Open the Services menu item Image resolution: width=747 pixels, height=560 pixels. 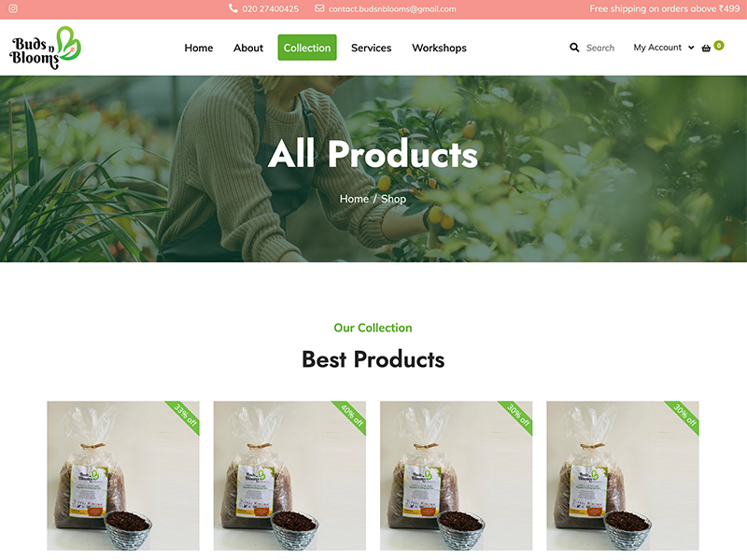click(x=371, y=48)
